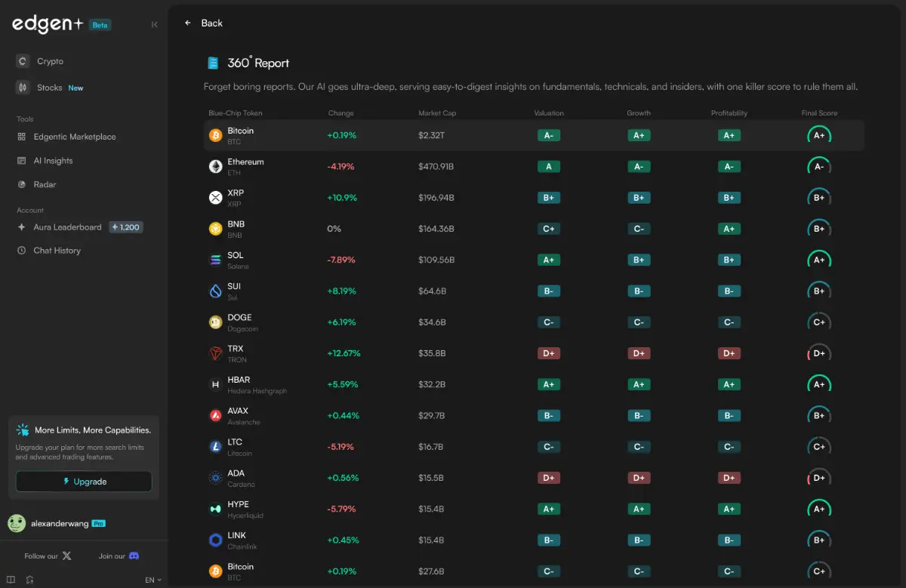Click the Discord icon

pyautogui.click(x=134, y=556)
